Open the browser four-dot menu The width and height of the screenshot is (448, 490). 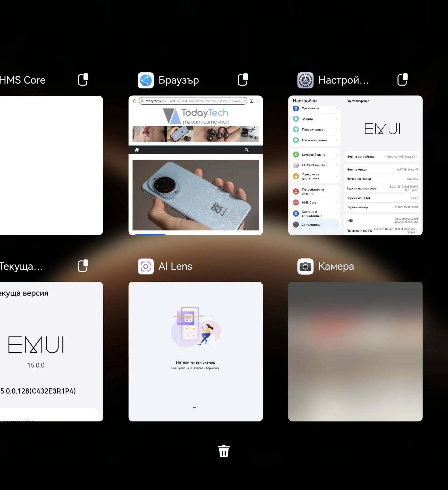(x=258, y=101)
